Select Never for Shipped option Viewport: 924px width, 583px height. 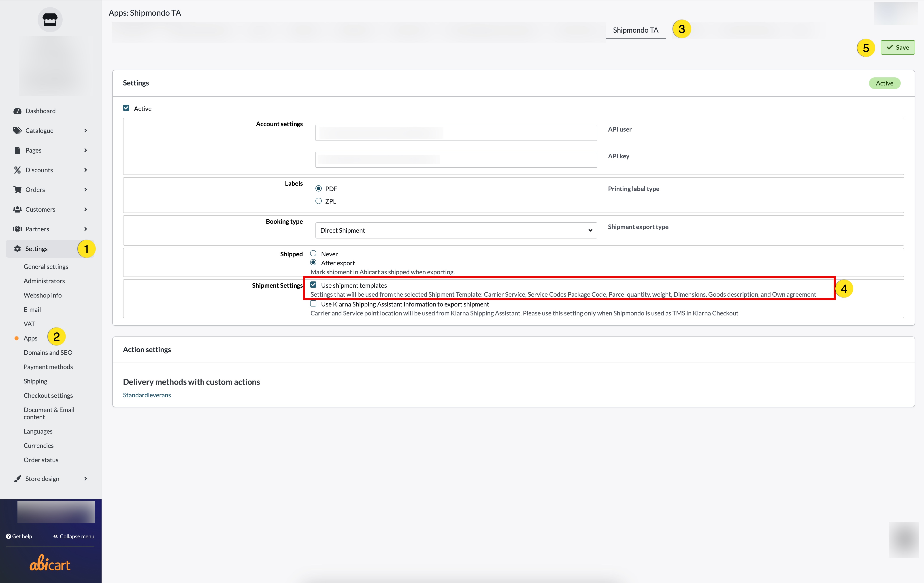[x=313, y=254]
